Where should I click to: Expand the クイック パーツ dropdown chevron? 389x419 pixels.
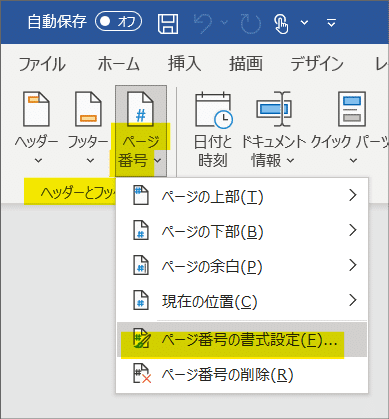[353, 161]
